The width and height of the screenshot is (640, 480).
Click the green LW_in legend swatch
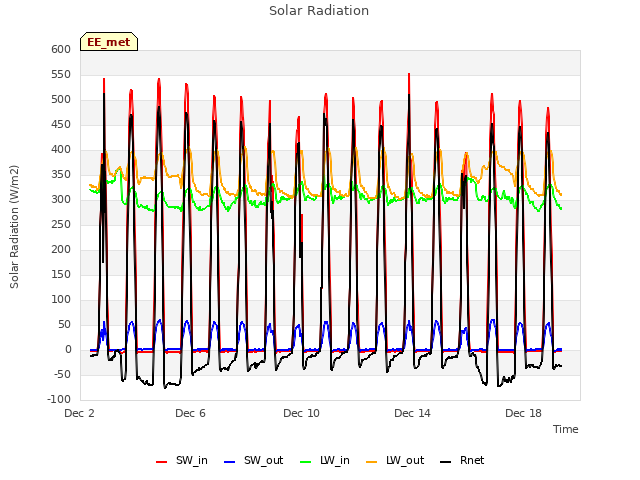306,462
